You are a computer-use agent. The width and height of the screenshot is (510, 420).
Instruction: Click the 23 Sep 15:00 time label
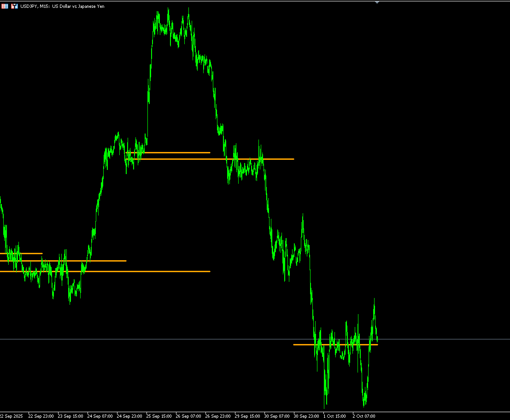[x=70, y=416]
